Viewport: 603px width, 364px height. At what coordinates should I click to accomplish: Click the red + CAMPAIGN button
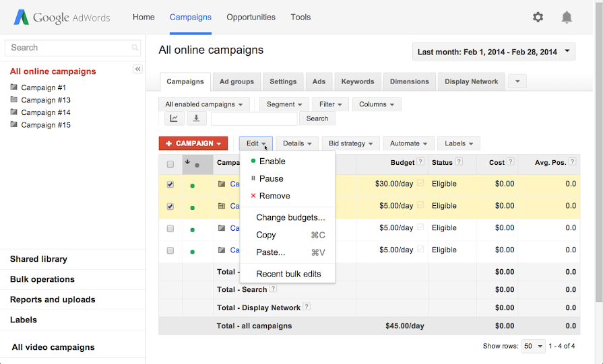pyautogui.click(x=193, y=143)
